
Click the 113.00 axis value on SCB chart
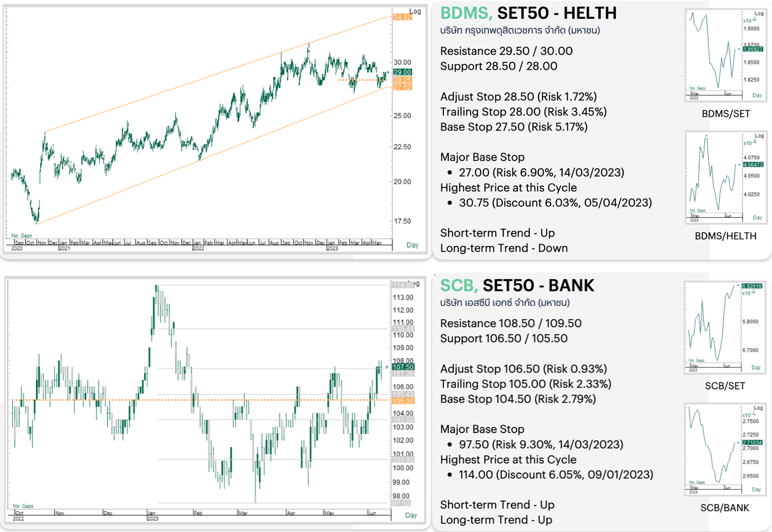403,297
